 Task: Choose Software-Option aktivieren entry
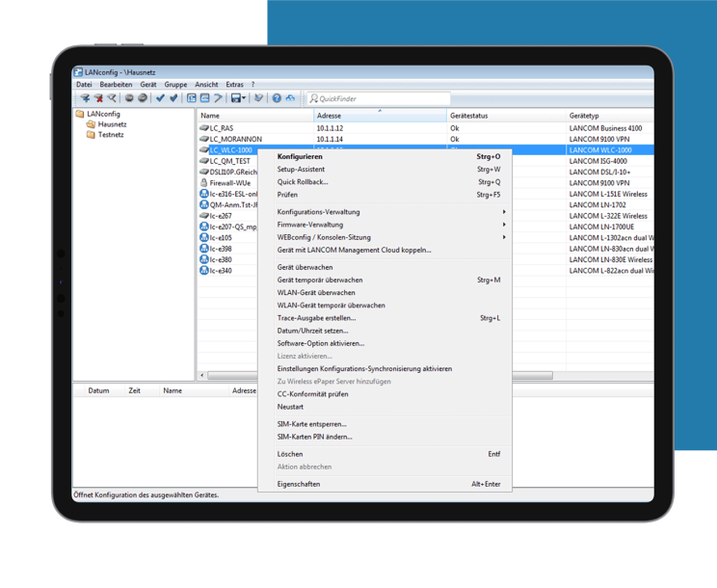[385, 343]
